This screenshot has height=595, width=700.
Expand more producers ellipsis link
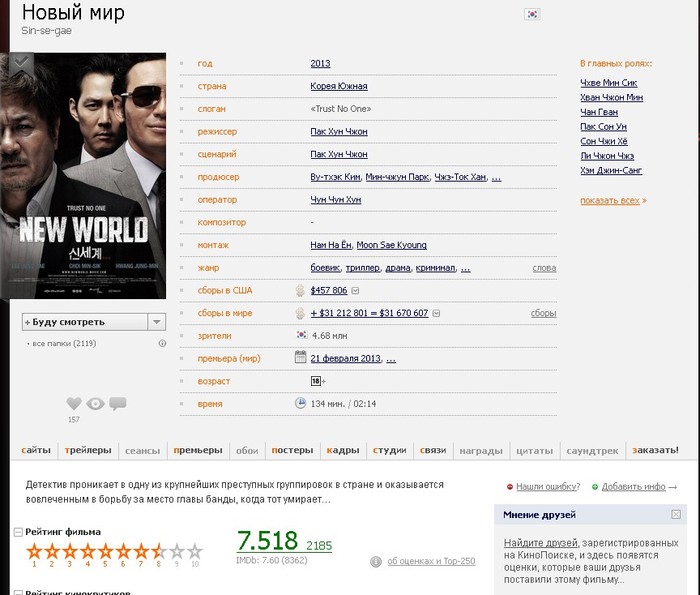coord(496,177)
